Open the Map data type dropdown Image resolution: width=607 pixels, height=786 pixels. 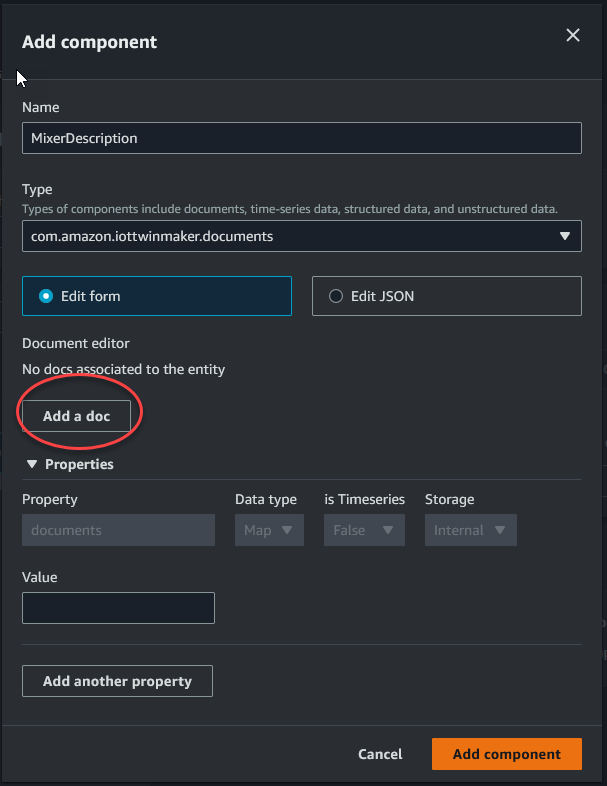(269, 530)
